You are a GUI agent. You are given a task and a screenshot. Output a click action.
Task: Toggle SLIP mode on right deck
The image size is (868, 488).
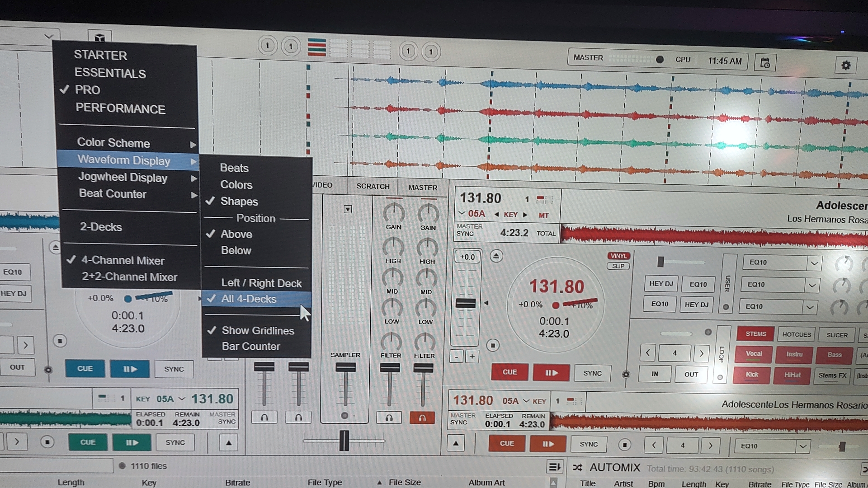(618, 266)
